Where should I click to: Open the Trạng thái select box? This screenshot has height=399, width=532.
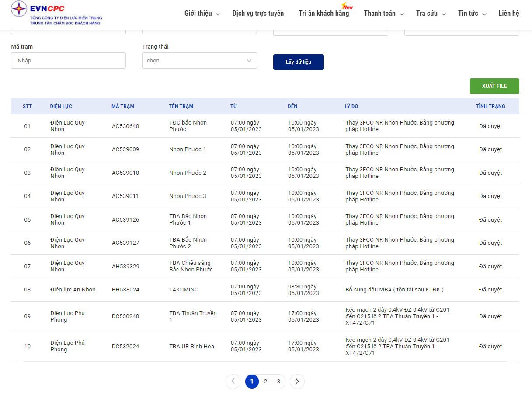click(x=199, y=61)
